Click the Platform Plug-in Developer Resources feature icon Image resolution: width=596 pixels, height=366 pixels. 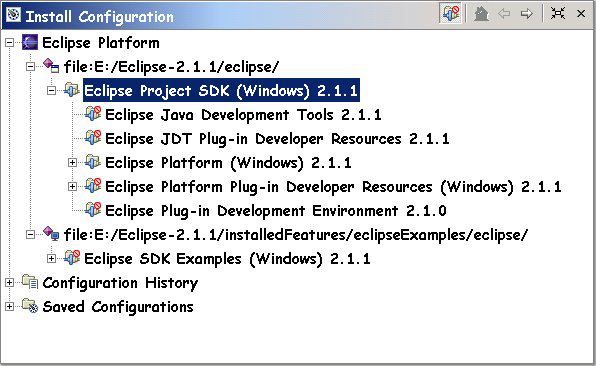(x=93, y=185)
